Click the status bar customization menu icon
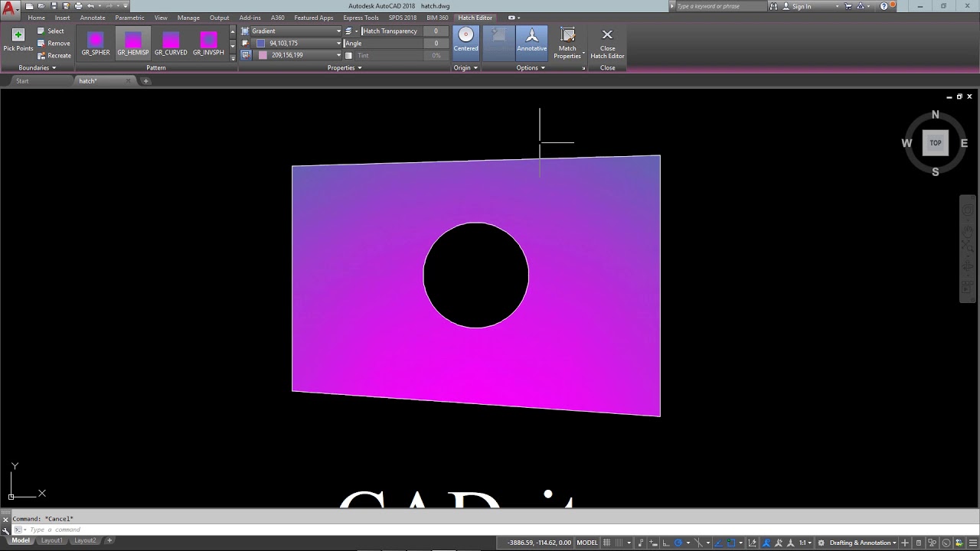Image resolution: width=980 pixels, height=551 pixels. tap(972, 543)
